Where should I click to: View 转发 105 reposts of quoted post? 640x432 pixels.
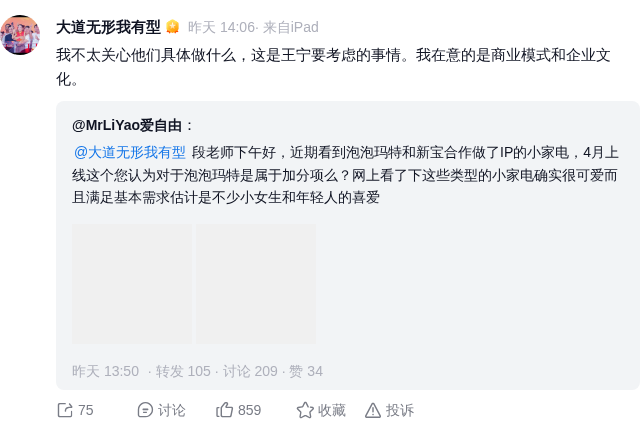click(x=183, y=371)
